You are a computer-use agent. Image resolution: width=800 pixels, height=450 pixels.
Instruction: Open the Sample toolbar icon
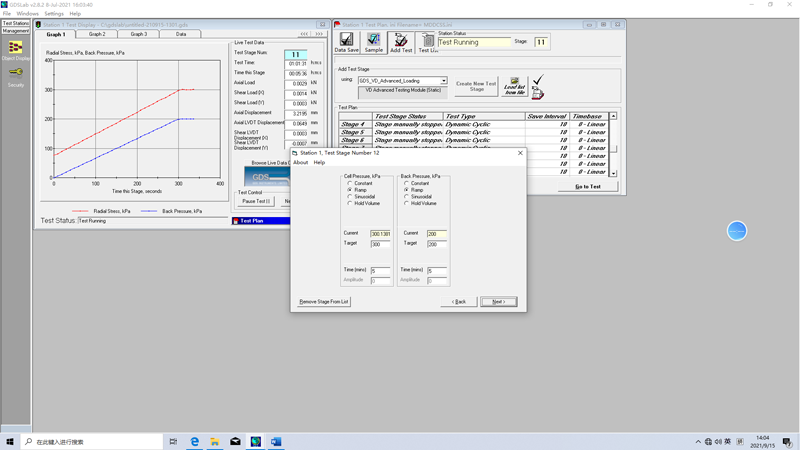[373, 42]
